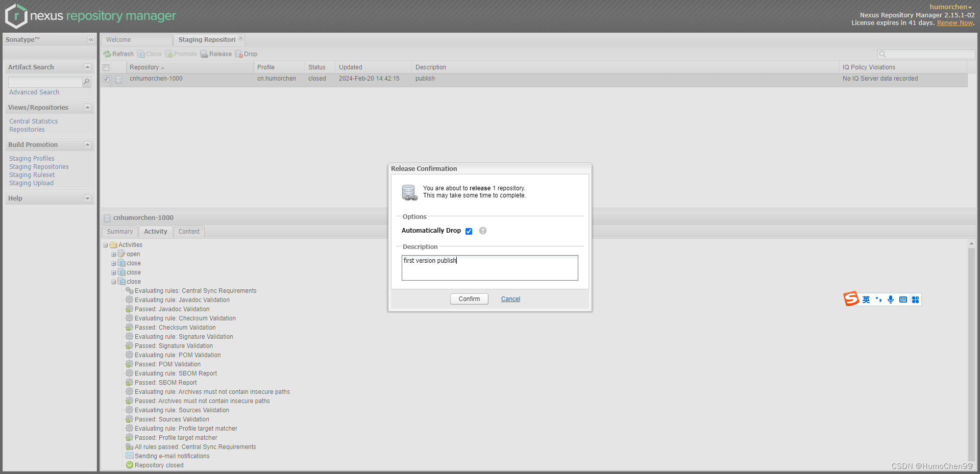Toggle the select-all header checkbox
Screen dimensions: 980x474
106,67
